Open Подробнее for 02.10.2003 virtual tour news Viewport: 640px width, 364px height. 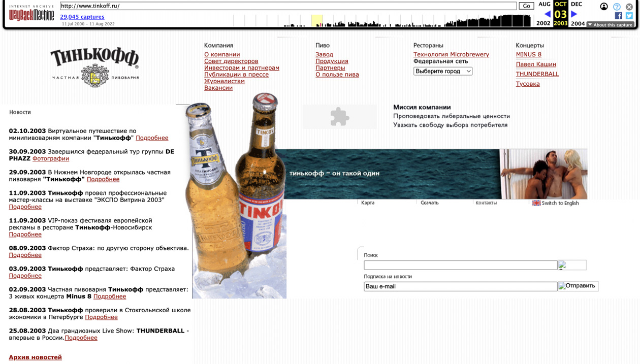tap(152, 138)
